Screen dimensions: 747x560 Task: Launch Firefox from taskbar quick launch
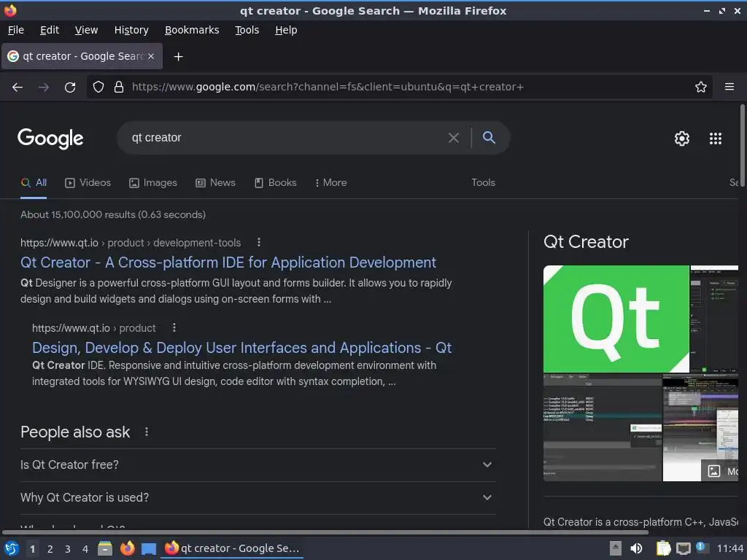(x=127, y=548)
